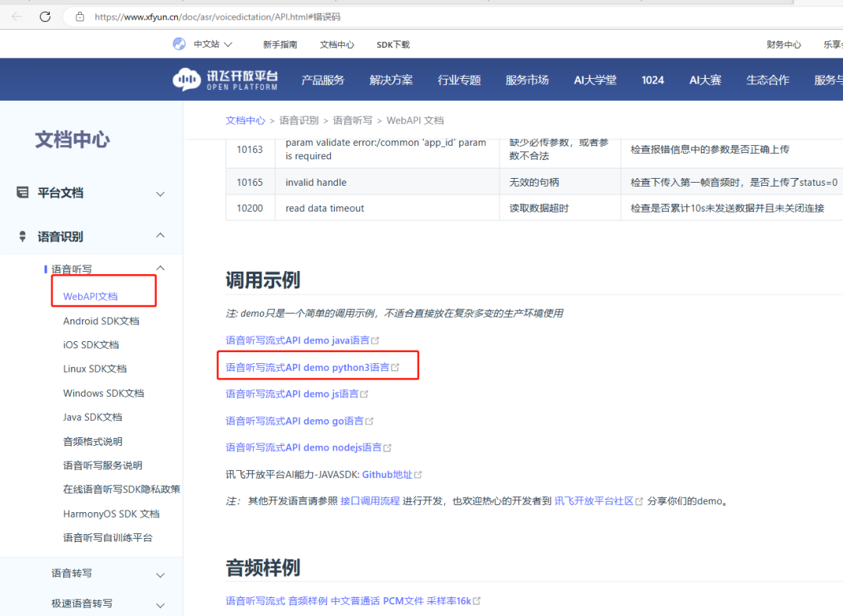This screenshot has width=843, height=616.
Task: Open the 行业专题 navigation menu
Action: 459,80
